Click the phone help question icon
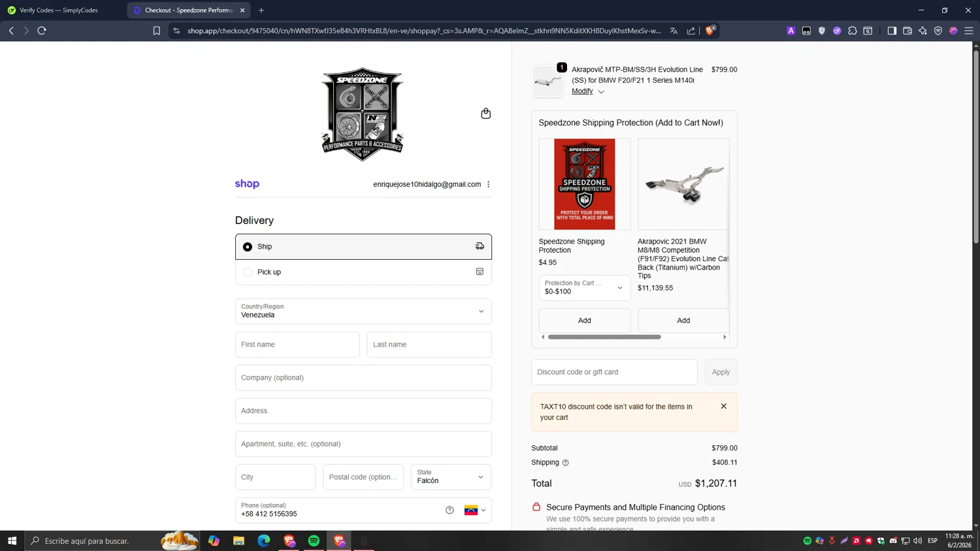Screen dimensions: 980x551 449,511
